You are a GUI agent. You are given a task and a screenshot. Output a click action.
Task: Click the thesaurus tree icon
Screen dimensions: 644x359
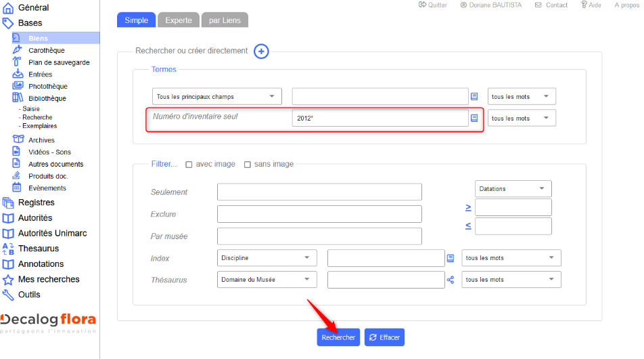(451, 280)
